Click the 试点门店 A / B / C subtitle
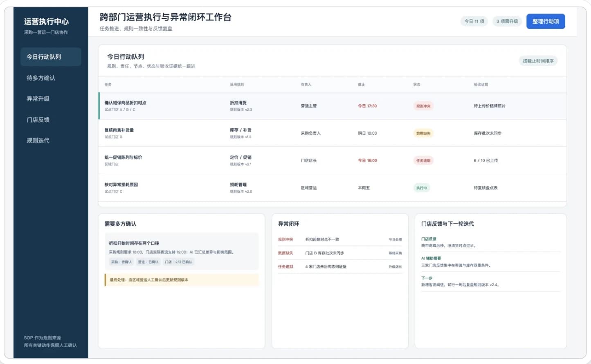 [x=120, y=110]
